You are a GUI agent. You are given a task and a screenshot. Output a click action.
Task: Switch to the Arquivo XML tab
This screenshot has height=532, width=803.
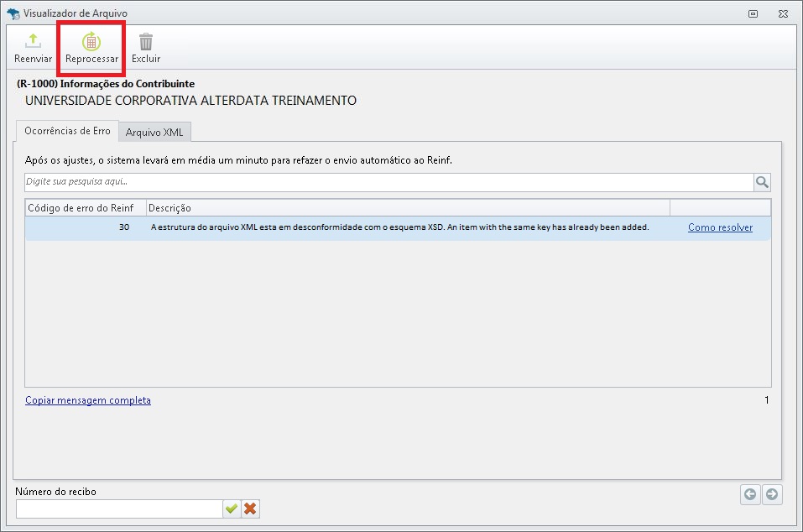pos(154,132)
